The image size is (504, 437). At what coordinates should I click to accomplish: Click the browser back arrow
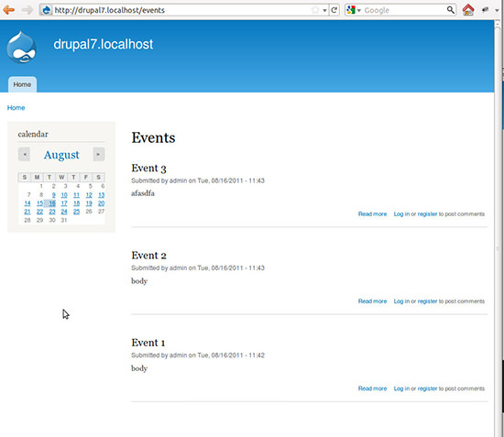[x=8, y=10]
